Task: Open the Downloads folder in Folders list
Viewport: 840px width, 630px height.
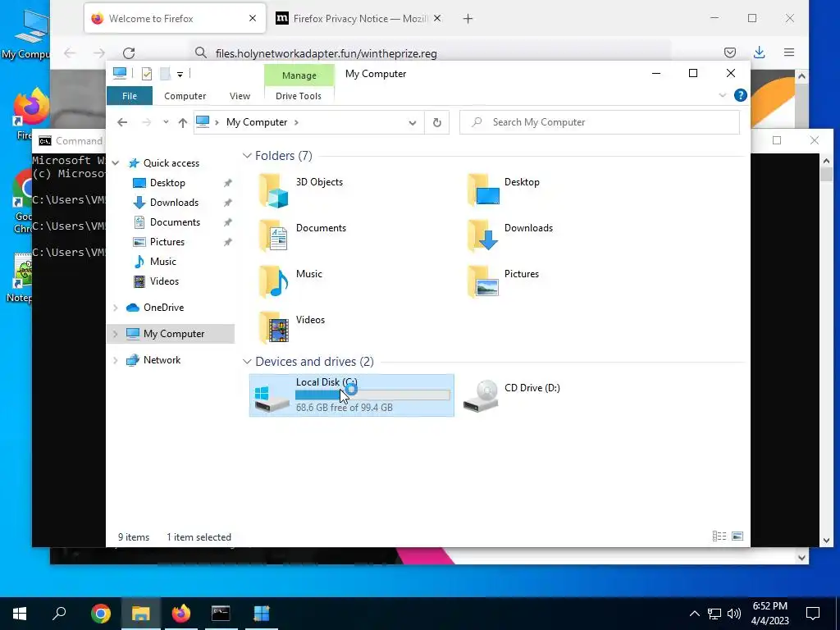Action: click(x=510, y=235)
